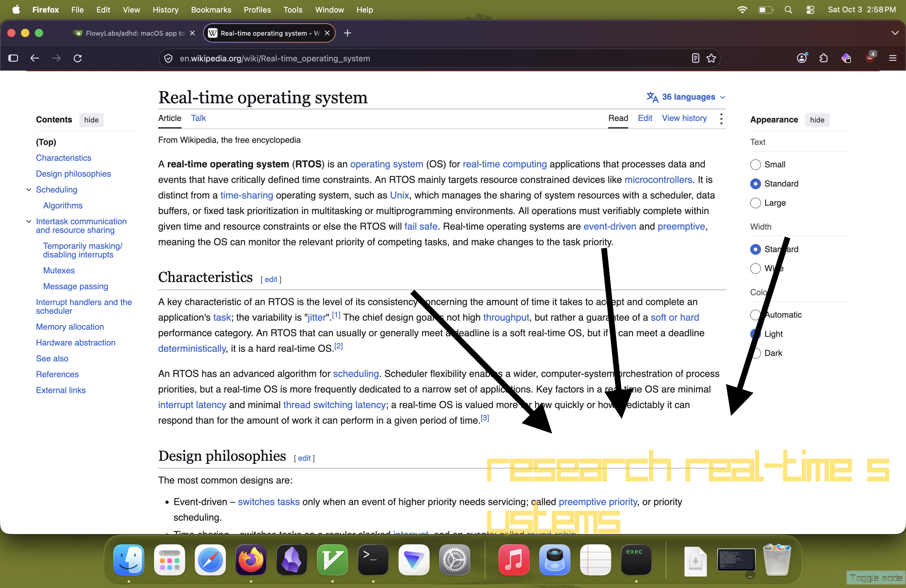Click the Toggle mode button
The width and height of the screenshot is (906, 588).
click(875, 578)
